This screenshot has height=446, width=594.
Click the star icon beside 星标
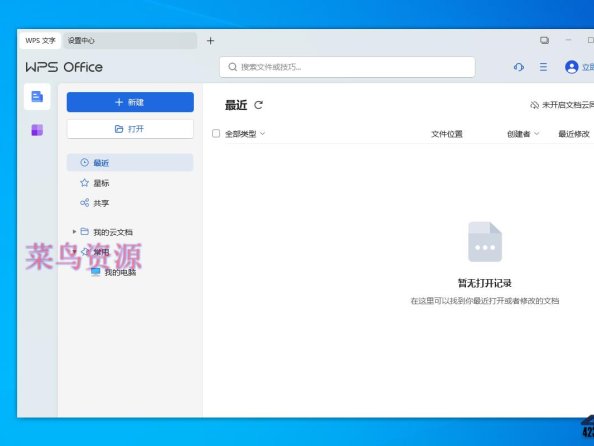pos(84,183)
